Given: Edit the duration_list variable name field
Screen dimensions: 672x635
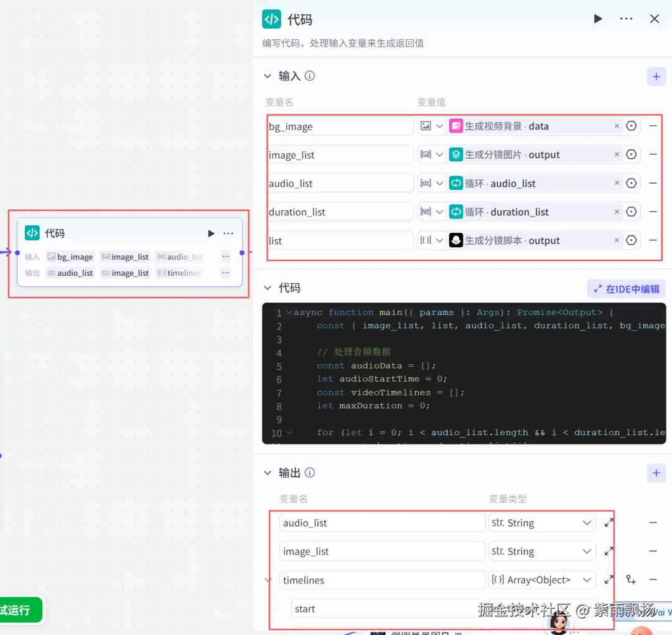Looking at the screenshot, I should click(340, 212).
